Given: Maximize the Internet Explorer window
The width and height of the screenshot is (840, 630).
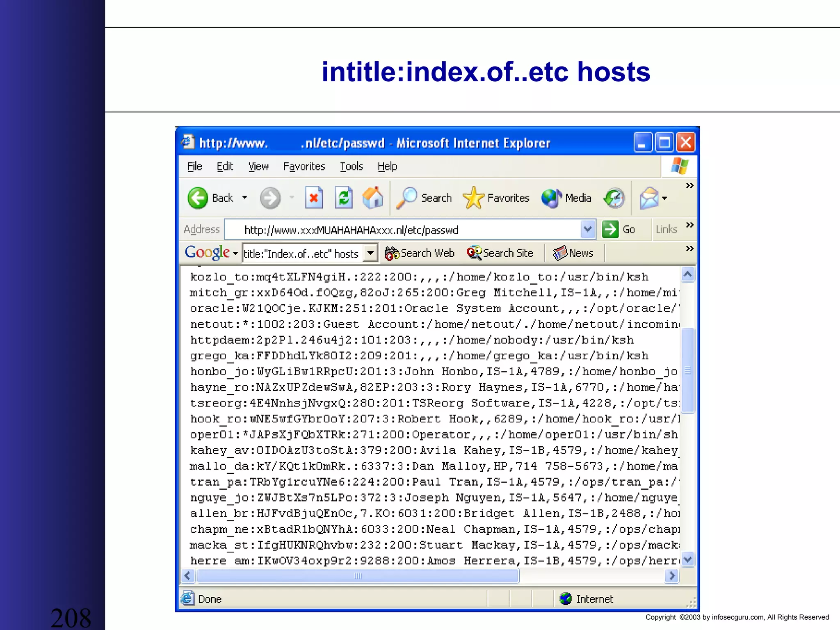Looking at the screenshot, I should (x=664, y=143).
